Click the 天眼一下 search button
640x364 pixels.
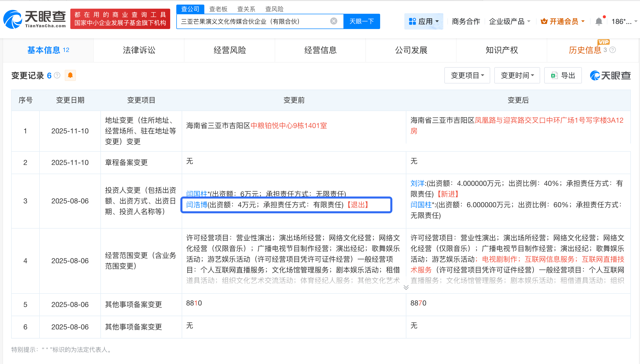tap(361, 21)
